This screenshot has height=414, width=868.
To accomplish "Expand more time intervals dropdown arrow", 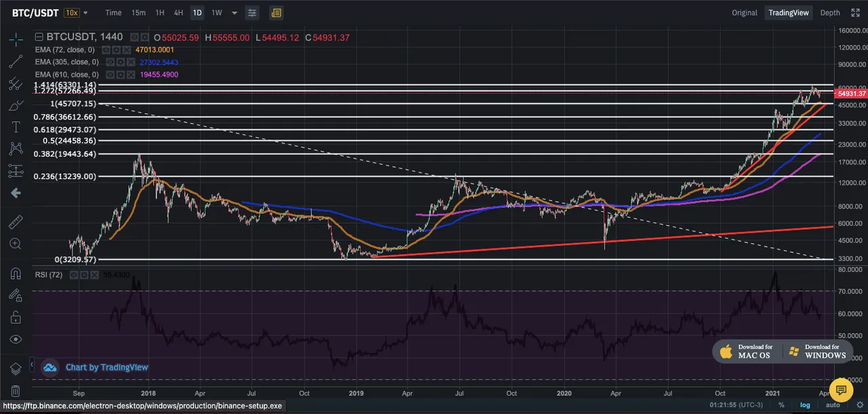I will [x=235, y=13].
